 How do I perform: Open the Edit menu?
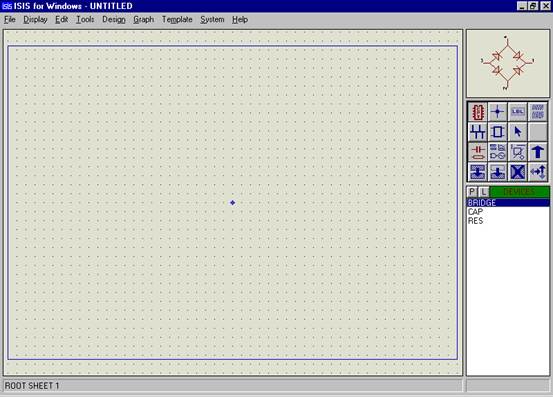(x=61, y=20)
